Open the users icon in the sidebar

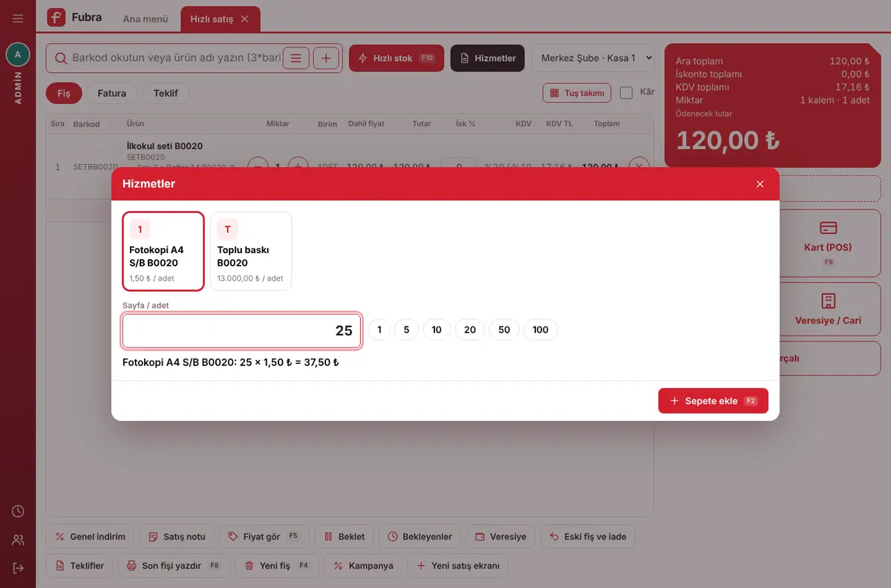(x=18, y=540)
